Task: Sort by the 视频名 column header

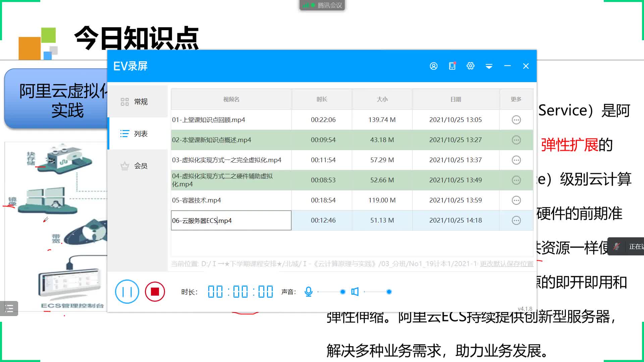Action: click(x=231, y=99)
